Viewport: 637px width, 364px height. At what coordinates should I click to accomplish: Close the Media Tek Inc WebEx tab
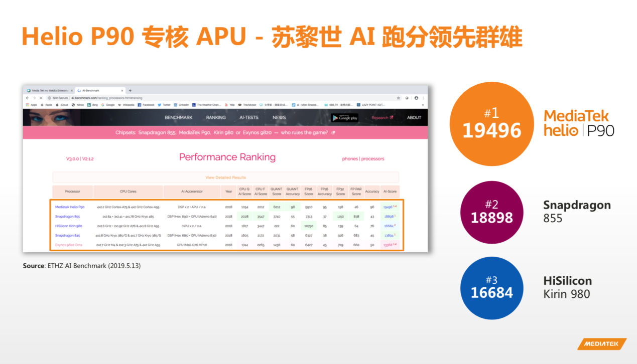coord(72,91)
